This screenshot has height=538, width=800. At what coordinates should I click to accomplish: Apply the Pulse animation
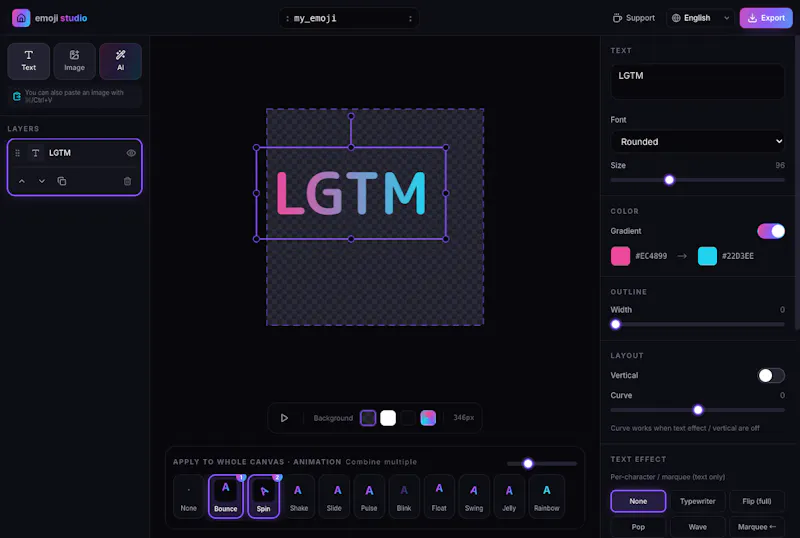(369, 497)
